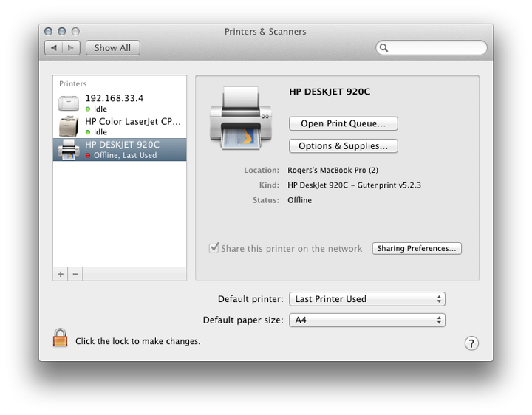The image size is (532, 415).
Task: Click Show All preferences button
Action: tap(112, 48)
